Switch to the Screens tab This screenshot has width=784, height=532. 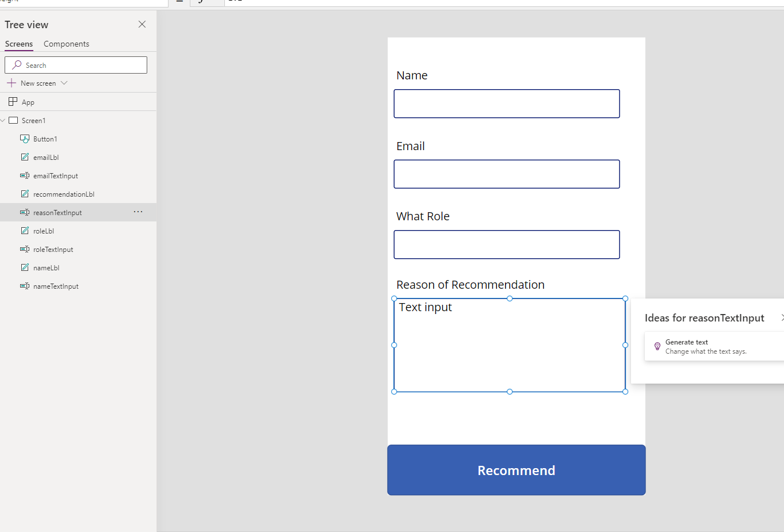(x=19, y=44)
